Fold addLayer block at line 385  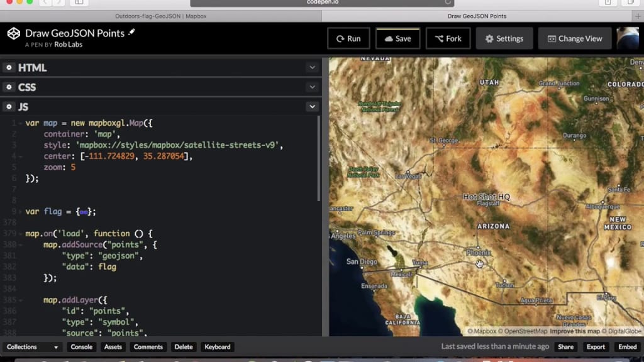tap(21, 300)
